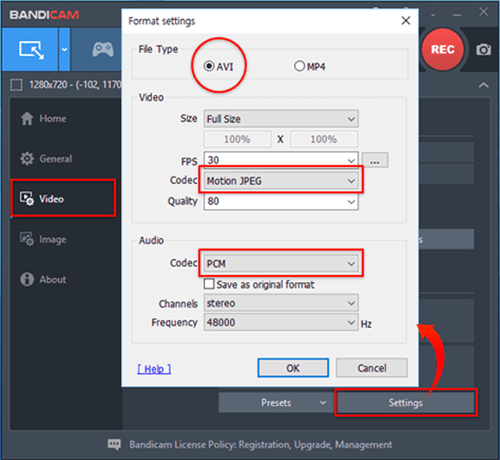Take a screenshot with the camera icon
The height and width of the screenshot is (460, 500).
tap(483, 50)
